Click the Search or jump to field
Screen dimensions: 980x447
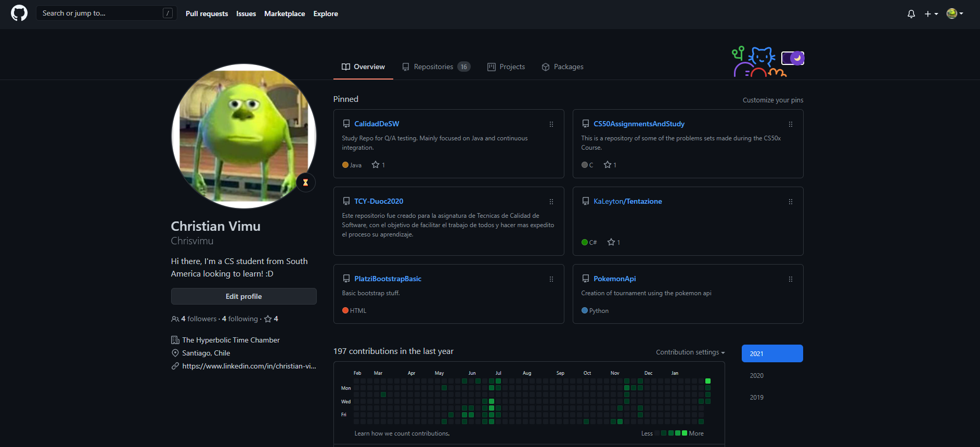[106, 13]
